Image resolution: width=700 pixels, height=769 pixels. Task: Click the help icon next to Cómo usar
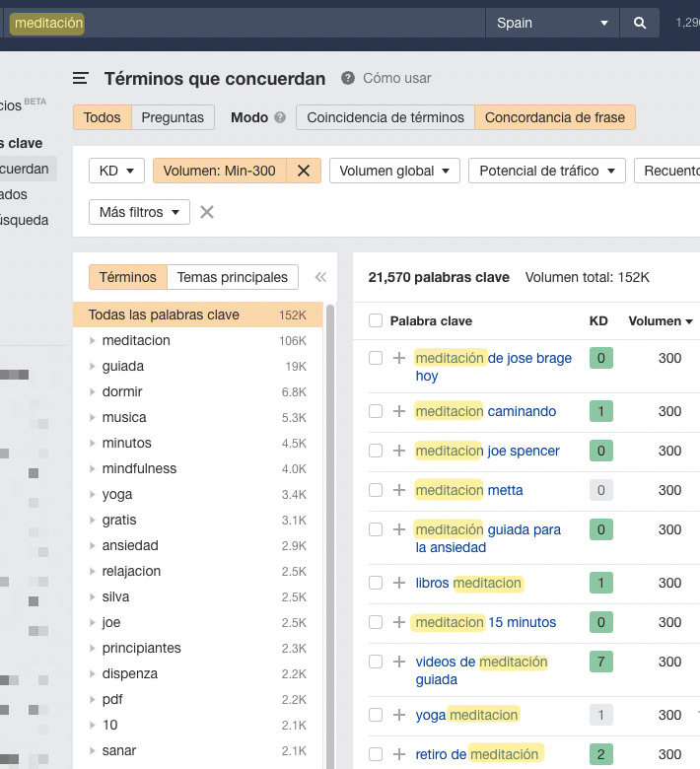coord(348,79)
